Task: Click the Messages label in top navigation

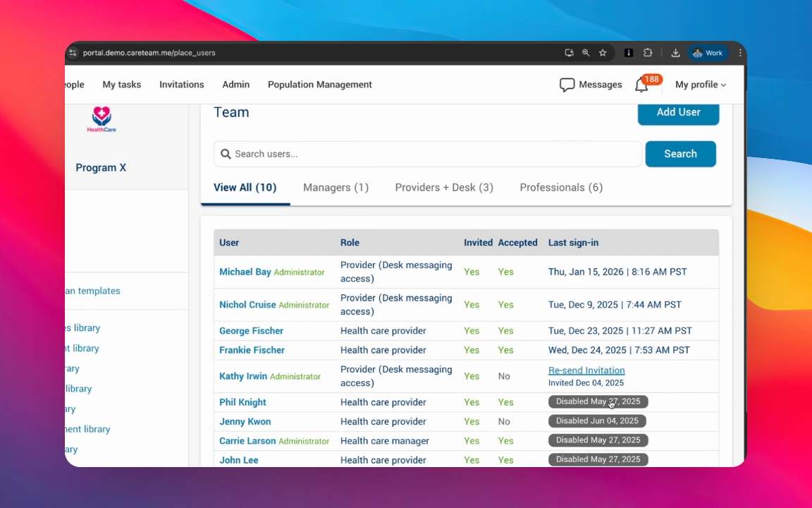Action: 601,85
